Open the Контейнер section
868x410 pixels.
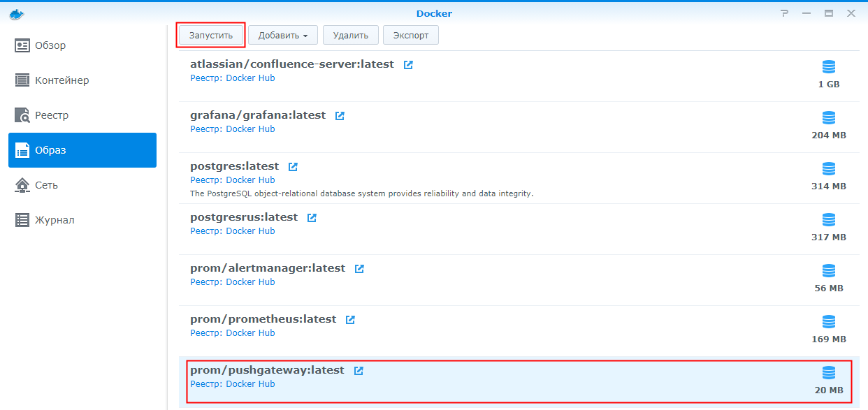pyautogui.click(x=62, y=80)
